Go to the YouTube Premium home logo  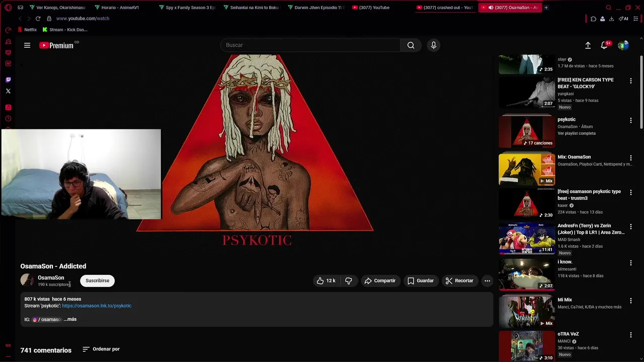tap(56, 45)
